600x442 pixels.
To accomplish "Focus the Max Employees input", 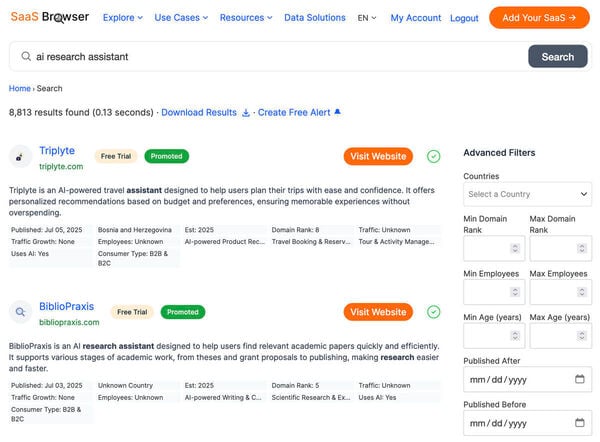I will pyautogui.click(x=561, y=292).
